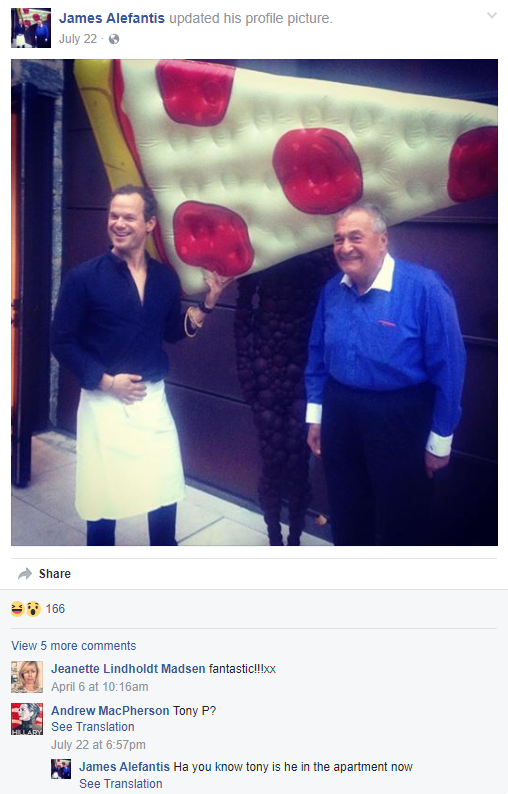
Task: Click the July 22 at 6:57pm timestamp
Action: tap(98, 745)
